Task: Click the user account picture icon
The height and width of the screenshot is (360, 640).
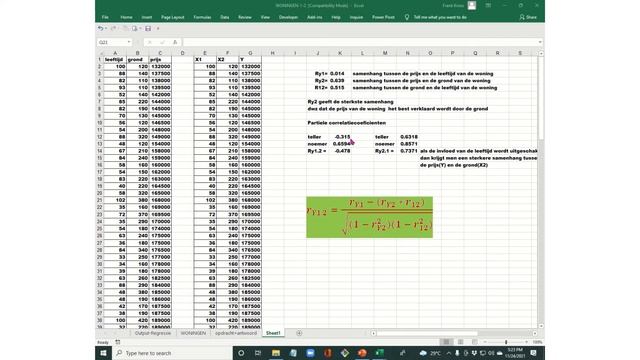Action: pyautogui.click(x=472, y=5)
